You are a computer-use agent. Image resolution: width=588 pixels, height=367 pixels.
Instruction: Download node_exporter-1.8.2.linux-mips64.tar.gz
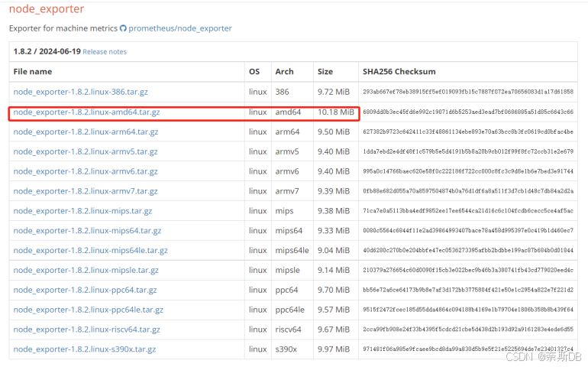87,231
